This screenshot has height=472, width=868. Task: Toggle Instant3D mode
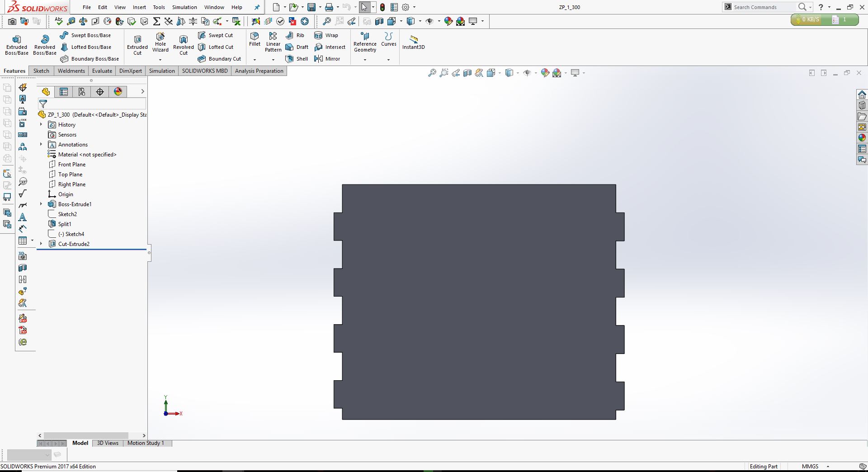413,42
